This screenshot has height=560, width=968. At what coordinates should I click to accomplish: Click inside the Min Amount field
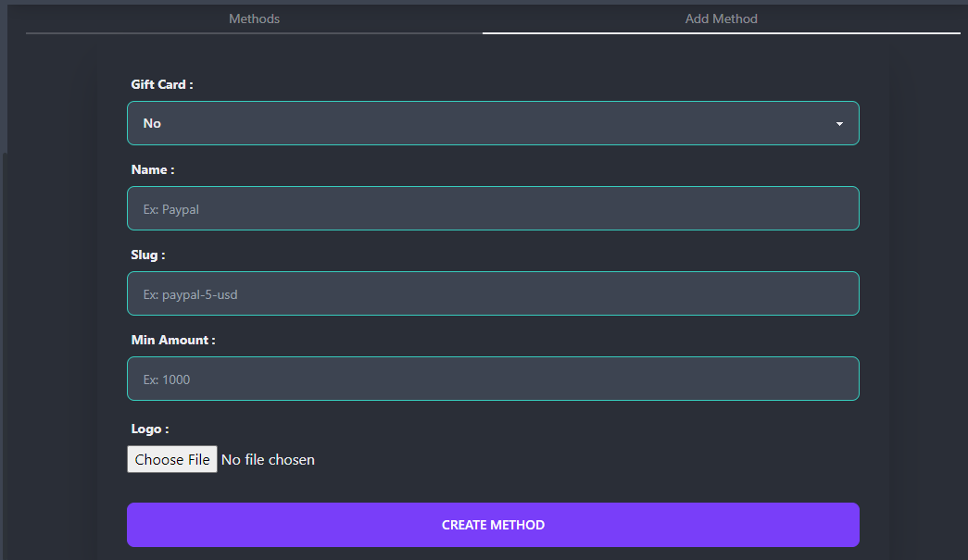(493, 379)
